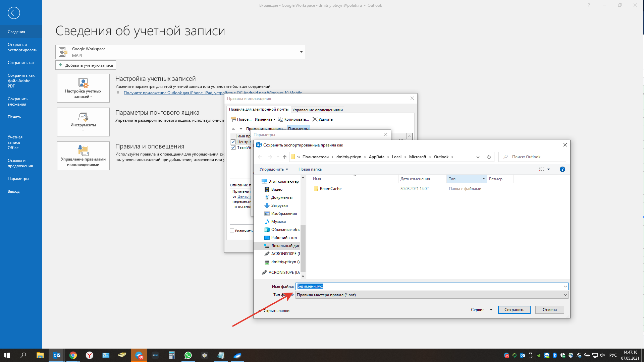
Task: Open the Manage Rules and Alerts icon
Action: (83, 156)
